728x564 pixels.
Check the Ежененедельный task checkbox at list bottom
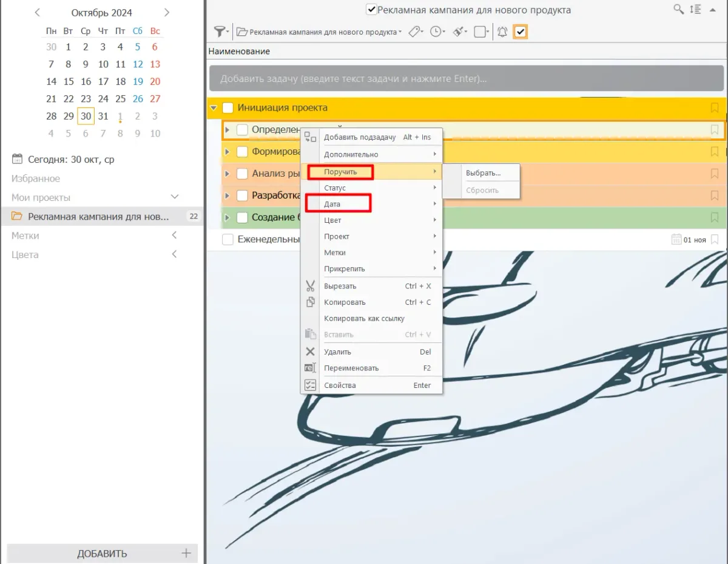(x=228, y=240)
